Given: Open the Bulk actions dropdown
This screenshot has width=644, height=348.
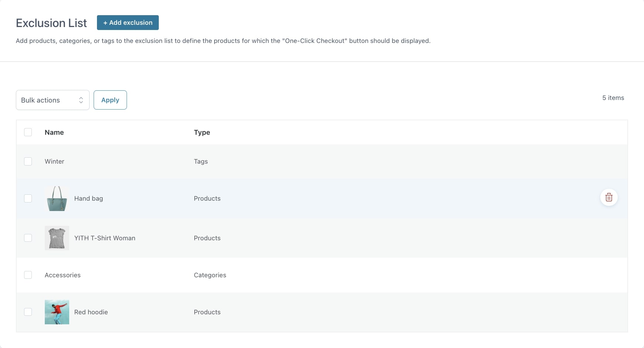Looking at the screenshot, I should [x=53, y=100].
